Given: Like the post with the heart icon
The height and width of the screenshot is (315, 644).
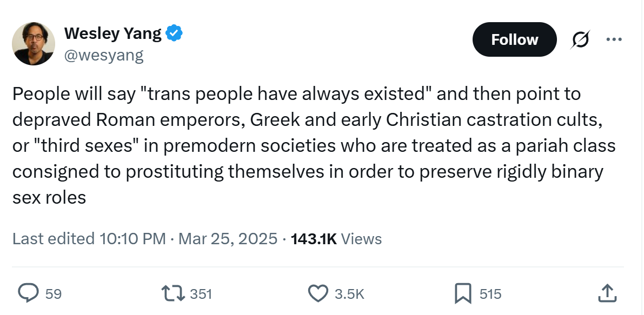Looking at the screenshot, I should click(318, 294).
